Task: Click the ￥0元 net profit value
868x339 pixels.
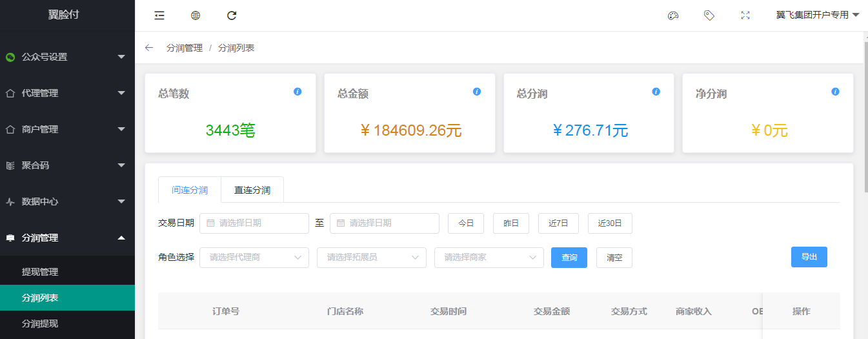Action: pos(768,130)
